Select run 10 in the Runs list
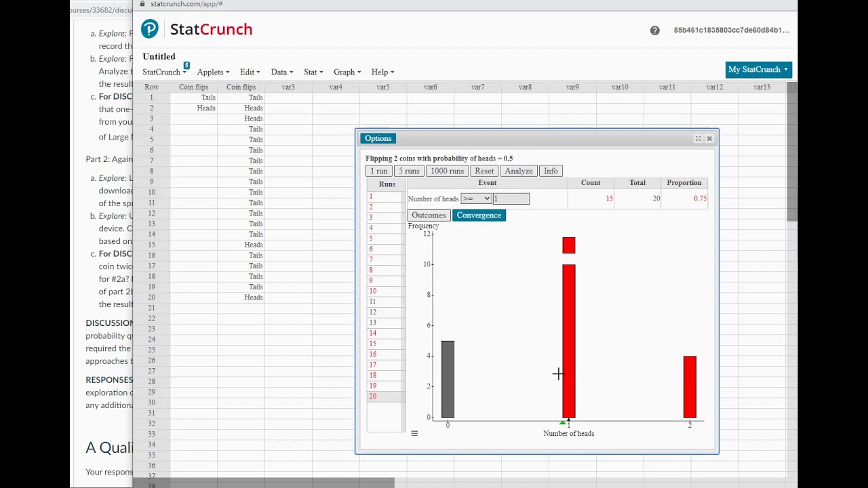This screenshot has height=488, width=868. 385,291
